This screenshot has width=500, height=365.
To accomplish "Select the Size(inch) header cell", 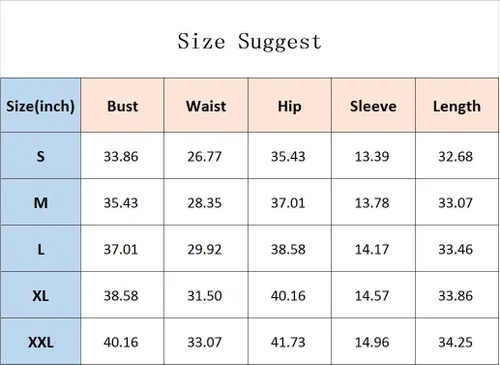I will click(40, 106).
